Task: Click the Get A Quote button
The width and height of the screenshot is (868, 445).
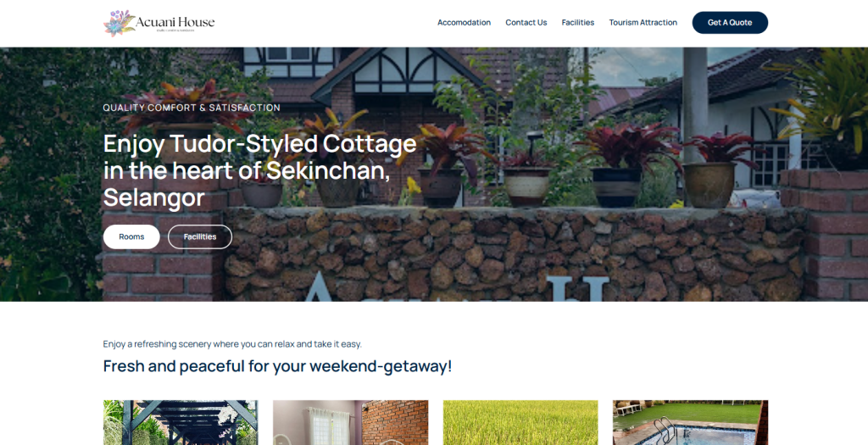Action: point(730,23)
